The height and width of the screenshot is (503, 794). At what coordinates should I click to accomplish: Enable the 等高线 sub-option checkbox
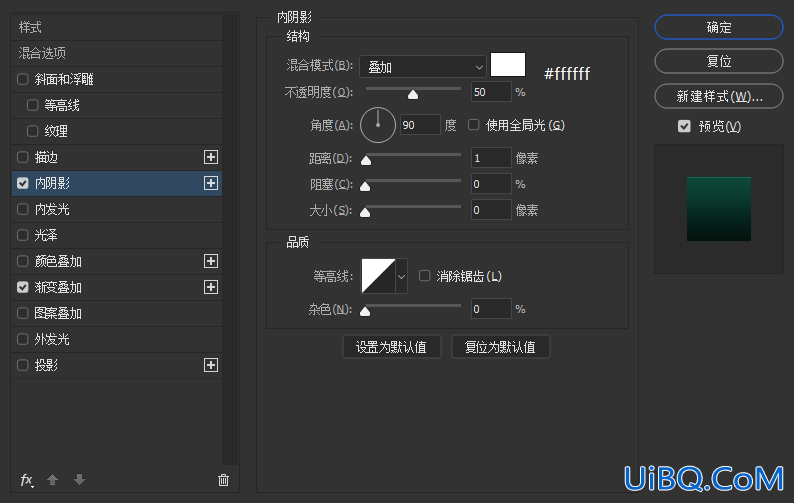pos(32,105)
